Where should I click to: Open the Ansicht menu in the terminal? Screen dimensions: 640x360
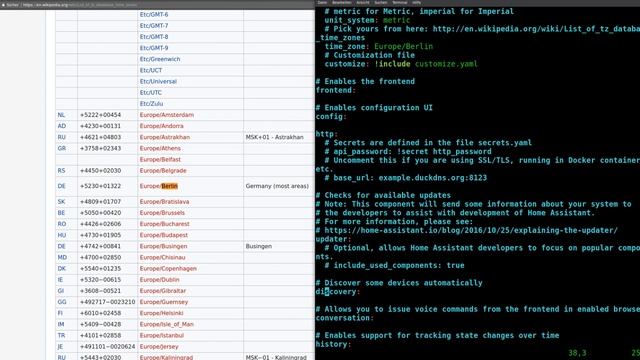pyautogui.click(x=362, y=2)
